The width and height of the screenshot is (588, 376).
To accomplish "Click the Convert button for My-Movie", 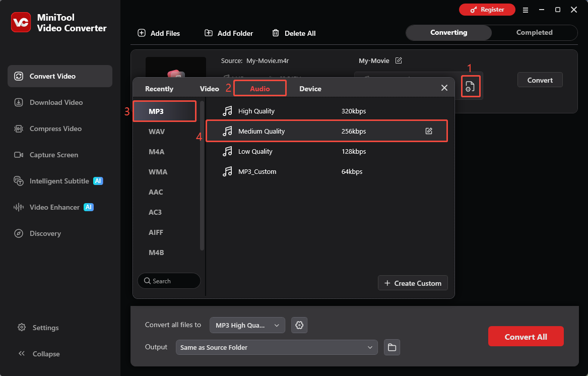I will click(540, 80).
